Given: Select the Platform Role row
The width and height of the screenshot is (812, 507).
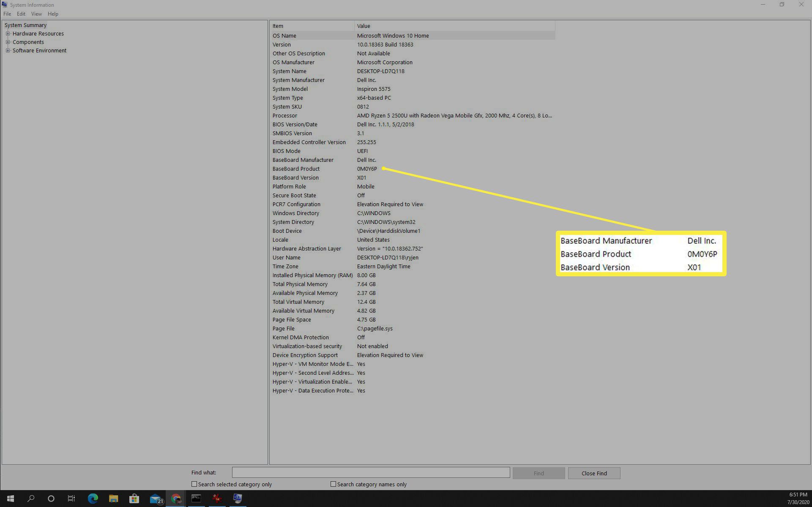Looking at the screenshot, I should (x=413, y=186).
